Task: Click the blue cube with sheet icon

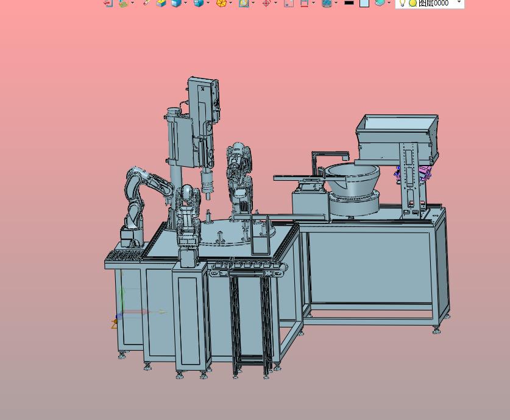Action: coord(199,3)
